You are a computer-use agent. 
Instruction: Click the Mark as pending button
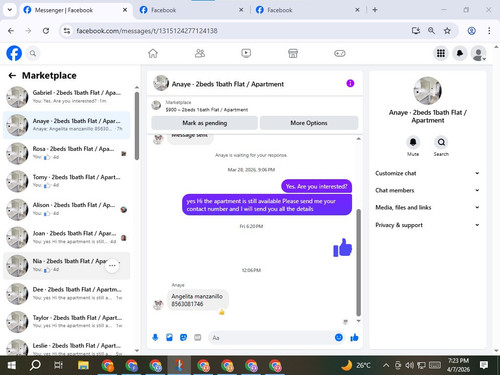pos(204,123)
